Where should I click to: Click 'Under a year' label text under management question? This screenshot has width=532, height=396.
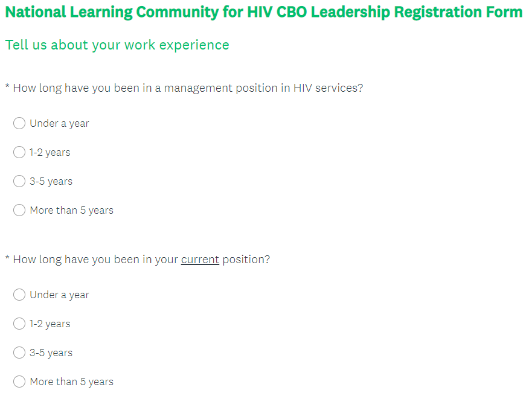[x=59, y=123]
